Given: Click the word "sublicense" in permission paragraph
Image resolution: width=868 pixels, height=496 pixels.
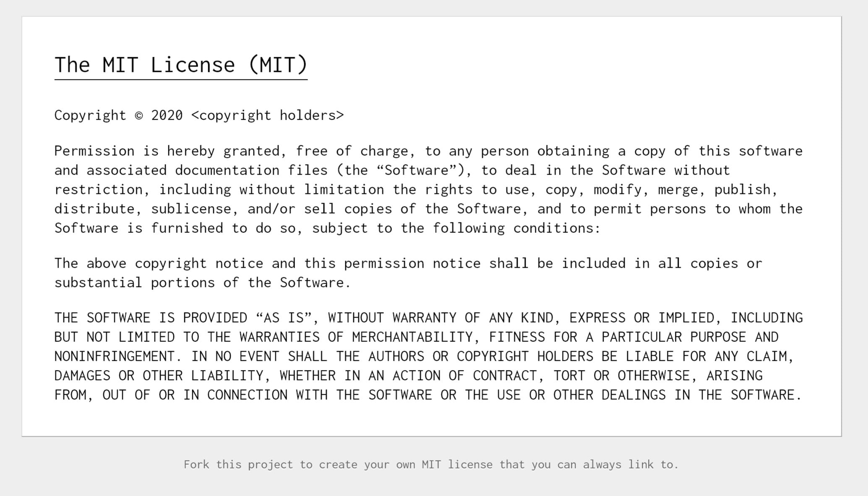Looking at the screenshot, I should point(191,209).
